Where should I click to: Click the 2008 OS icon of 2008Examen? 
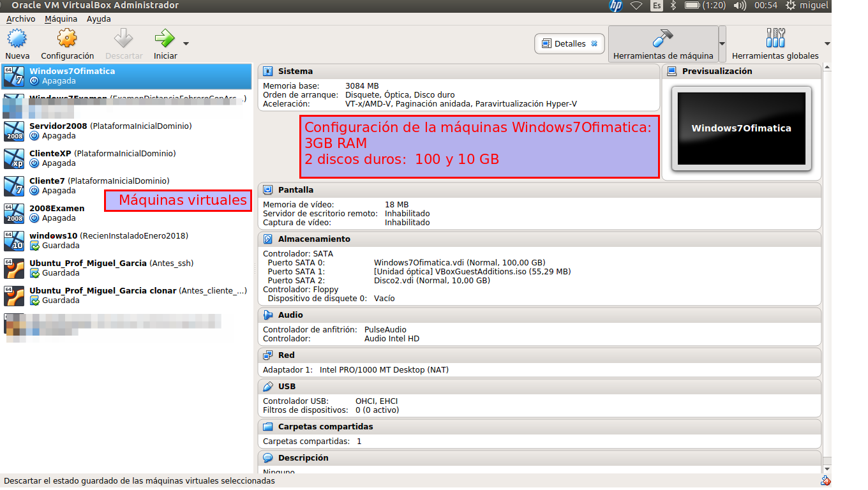tap(14, 213)
